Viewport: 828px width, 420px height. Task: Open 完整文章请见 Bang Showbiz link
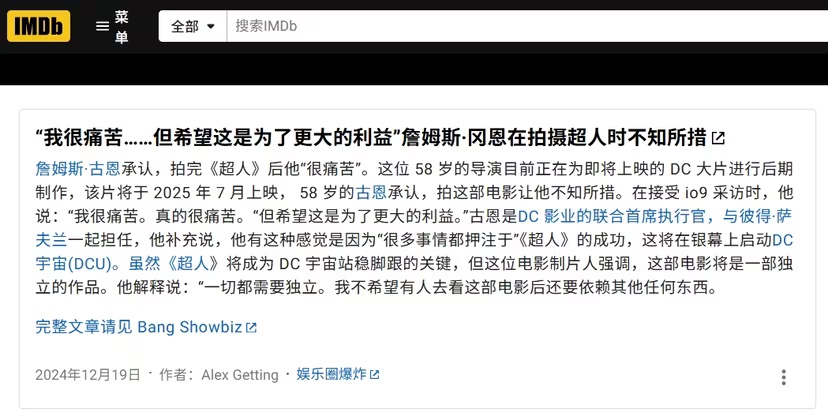point(139,327)
